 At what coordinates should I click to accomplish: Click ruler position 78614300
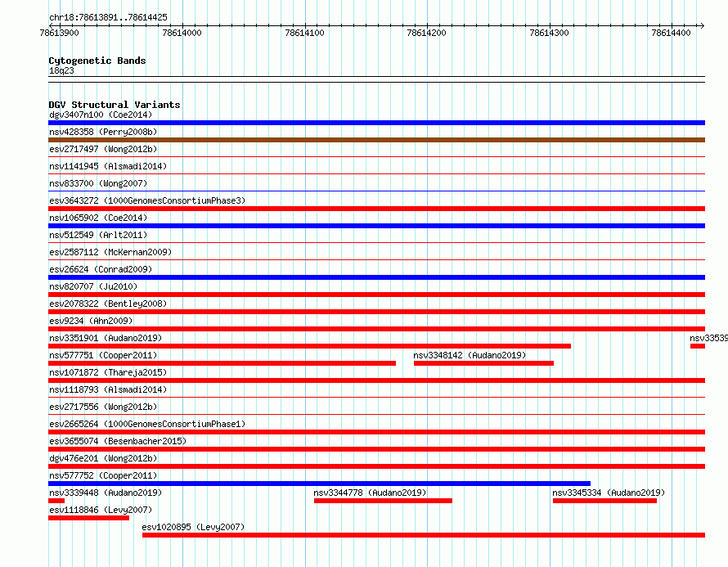(549, 33)
